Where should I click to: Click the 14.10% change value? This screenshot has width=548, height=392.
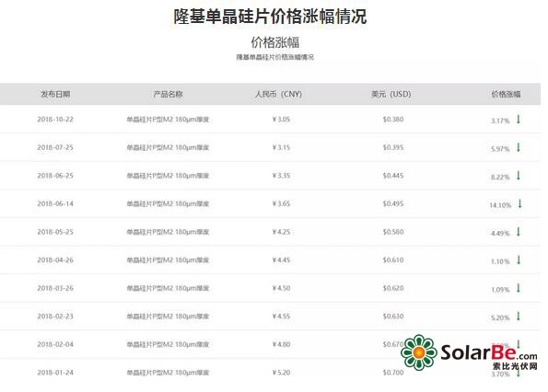tap(500, 205)
